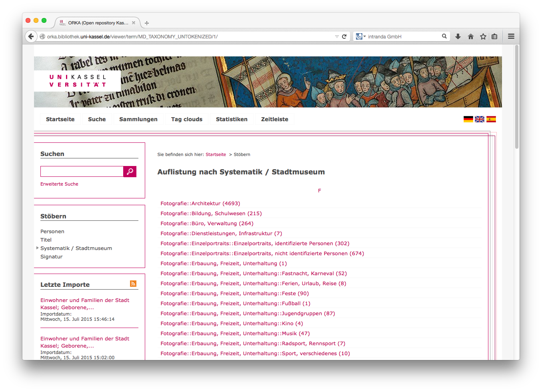Viewport: 542px width, 392px height.
Task: Open Unterhaltung::Fußball (1) entry
Action: coord(235,304)
